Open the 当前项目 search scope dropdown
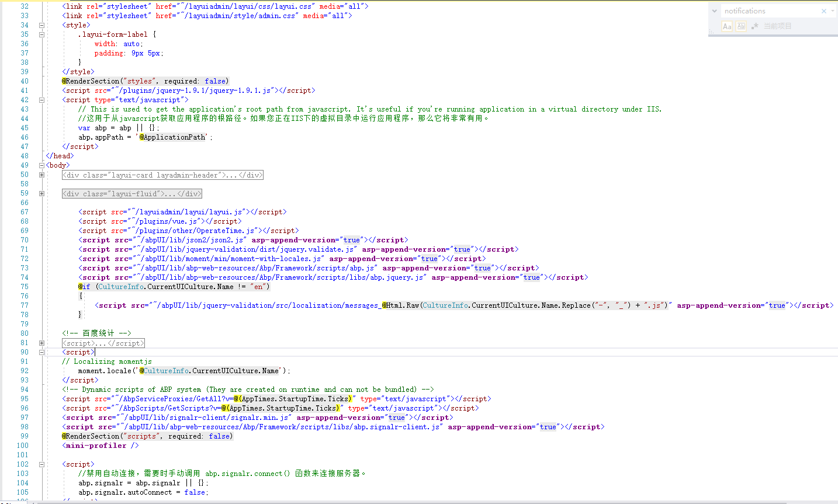This screenshot has width=838, height=504. pos(777,26)
